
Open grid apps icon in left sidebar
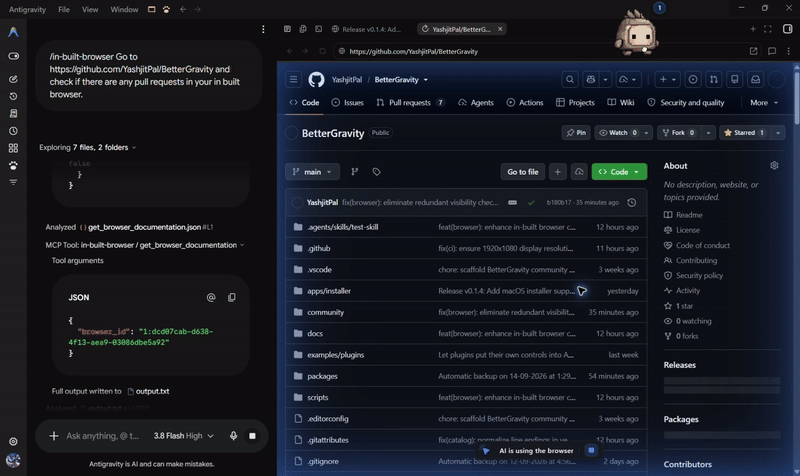coord(13,148)
